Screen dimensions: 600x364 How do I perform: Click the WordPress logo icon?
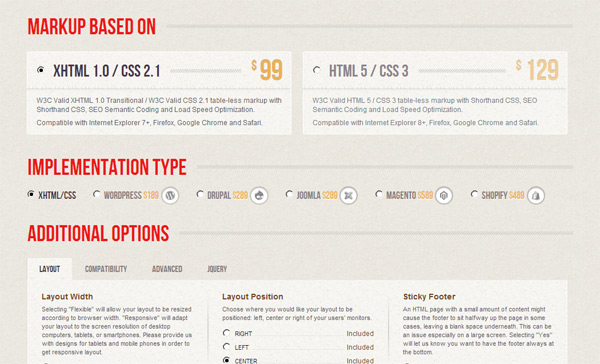pyautogui.click(x=170, y=196)
